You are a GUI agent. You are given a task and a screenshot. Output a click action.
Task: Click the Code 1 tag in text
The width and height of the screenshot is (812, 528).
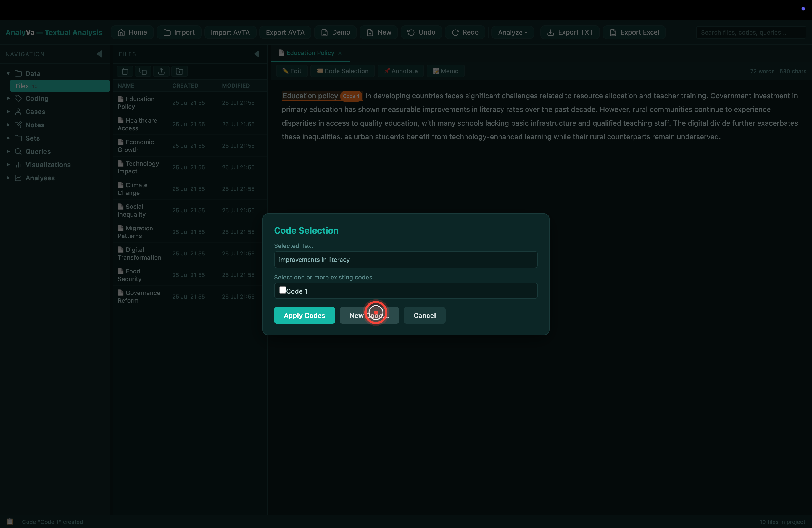[351, 96]
